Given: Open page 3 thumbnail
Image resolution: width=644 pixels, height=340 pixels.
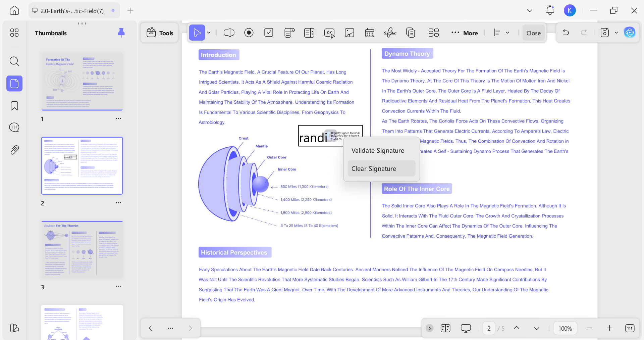Looking at the screenshot, I should pyautogui.click(x=82, y=249).
